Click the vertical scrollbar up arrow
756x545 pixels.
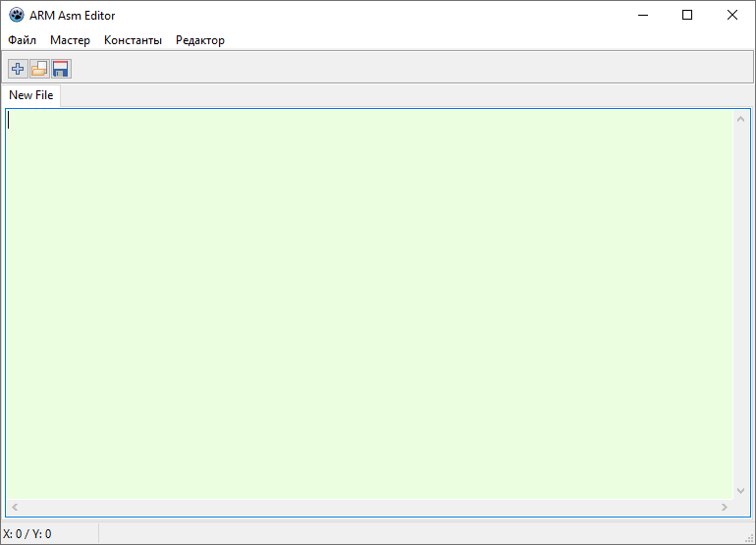[x=741, y=119]
